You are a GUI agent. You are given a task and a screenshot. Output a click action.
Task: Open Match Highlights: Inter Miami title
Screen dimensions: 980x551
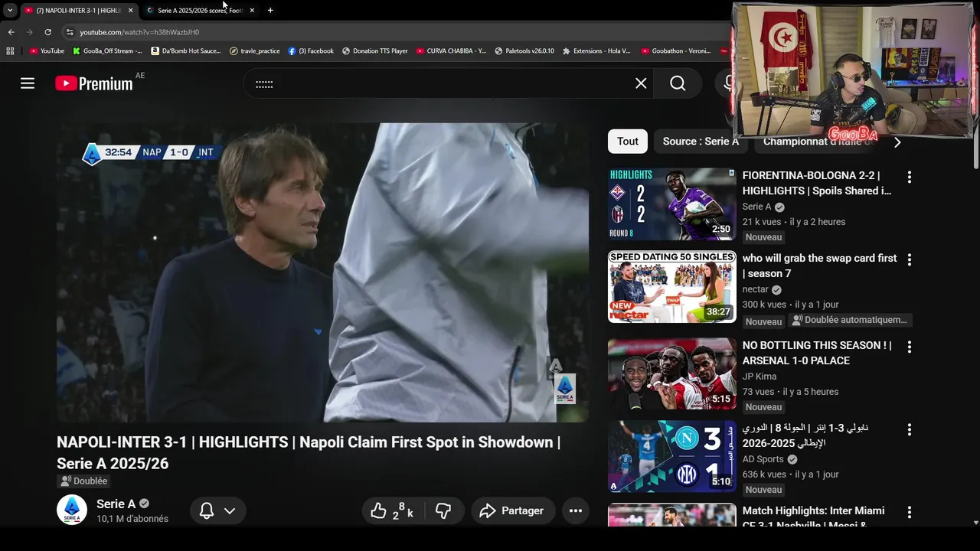point(813,517)
